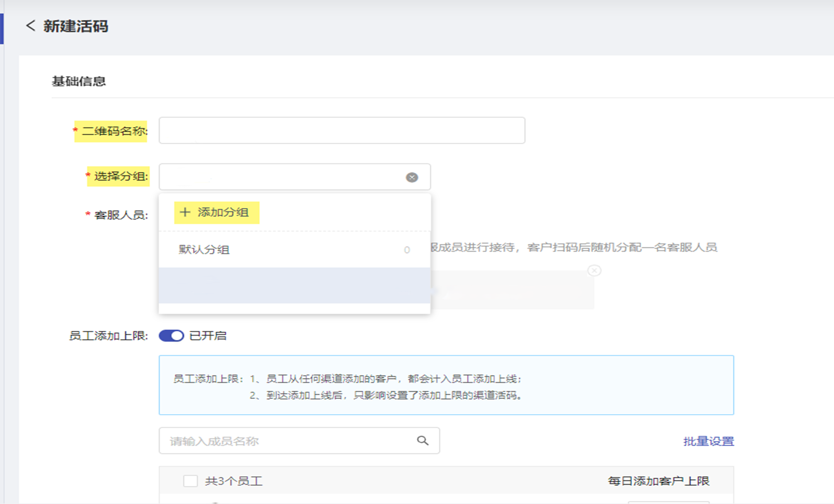Click the 新建活码 page title
Screen dimensions: 834x504
[x=76, y=26]
